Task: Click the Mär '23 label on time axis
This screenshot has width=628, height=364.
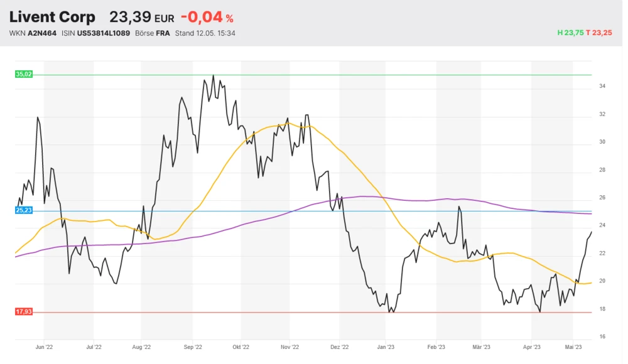Action: point(481,346)
